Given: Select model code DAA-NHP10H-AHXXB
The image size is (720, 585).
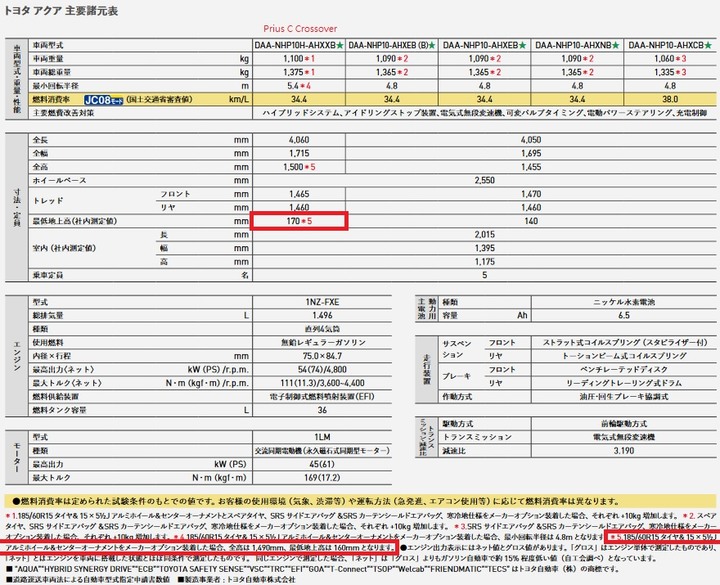Looking at the screenshot, I should click(295, 45).
